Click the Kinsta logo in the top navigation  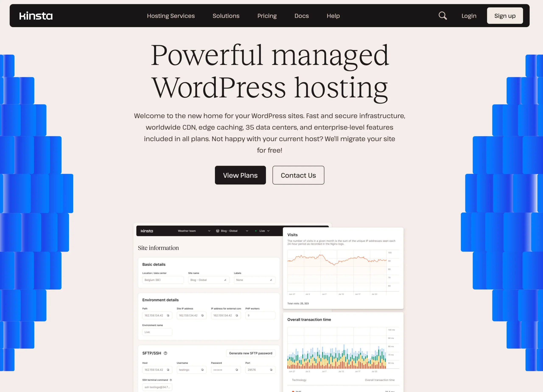pos(36,16)
